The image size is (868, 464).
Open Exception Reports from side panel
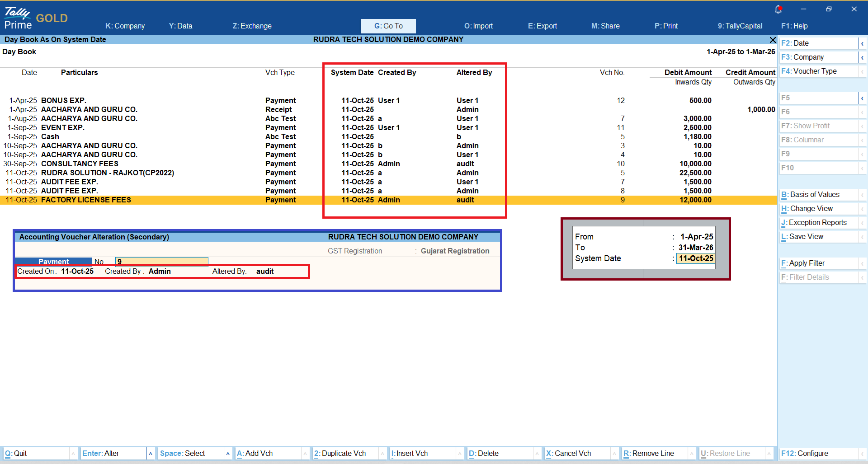click(x=818, y=223)
